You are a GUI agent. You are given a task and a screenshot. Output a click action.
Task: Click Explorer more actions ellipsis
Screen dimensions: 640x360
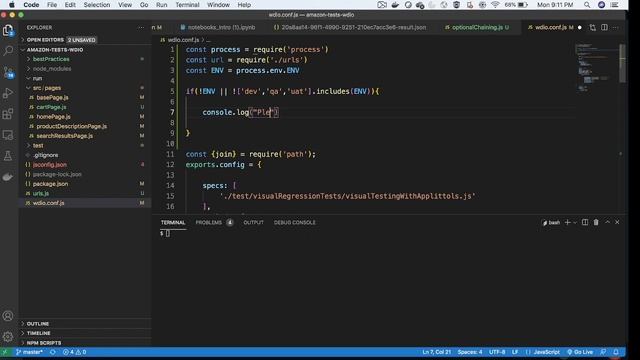coord(141,27)
